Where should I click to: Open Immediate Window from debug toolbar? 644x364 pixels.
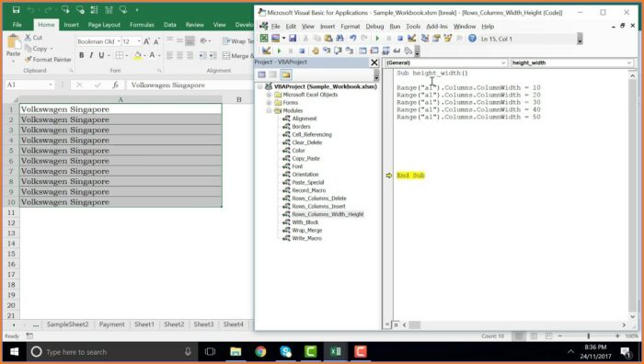[x=374, y=51]
